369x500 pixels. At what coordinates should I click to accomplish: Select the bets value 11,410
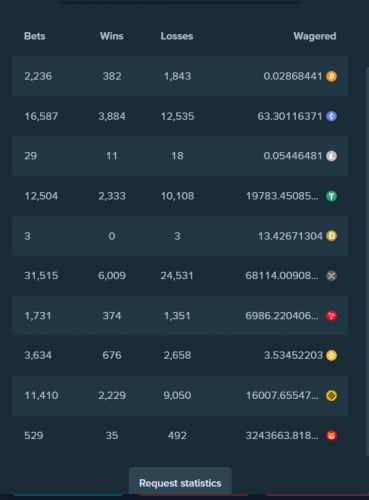41,395
